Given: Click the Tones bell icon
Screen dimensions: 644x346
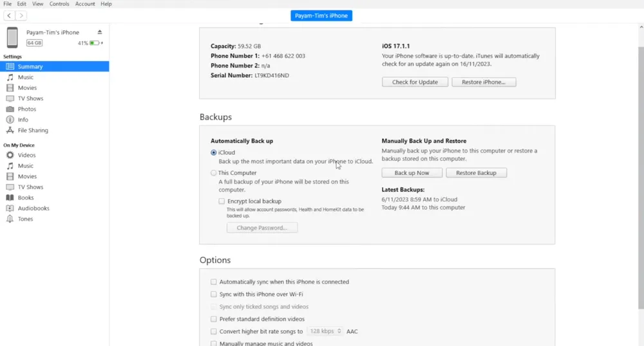Looking at the screenshot, I should [10, 219].
